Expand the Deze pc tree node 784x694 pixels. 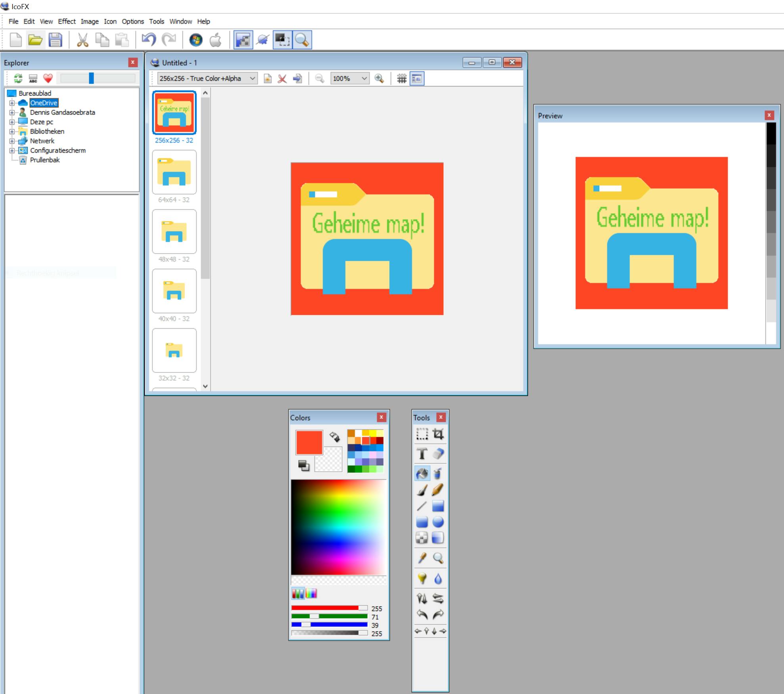tap(12, 122)
